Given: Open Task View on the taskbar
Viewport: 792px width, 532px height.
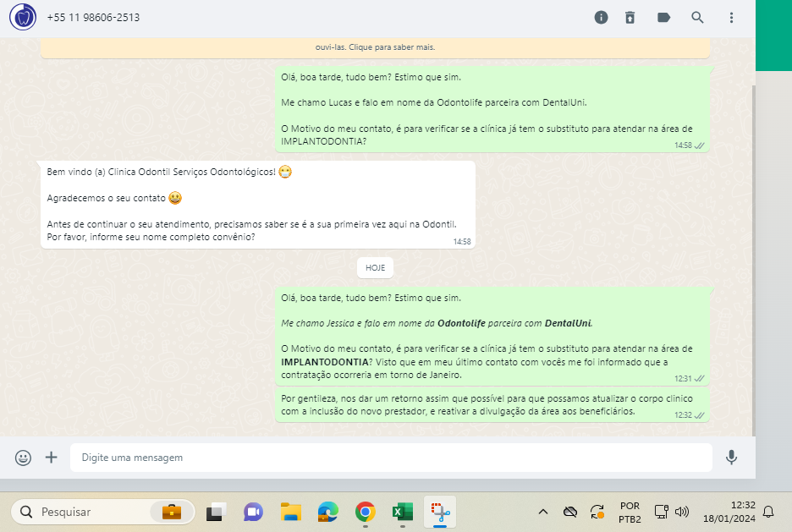Looking at the screenshot, I should pyautogui.click(x=216, y=513).
